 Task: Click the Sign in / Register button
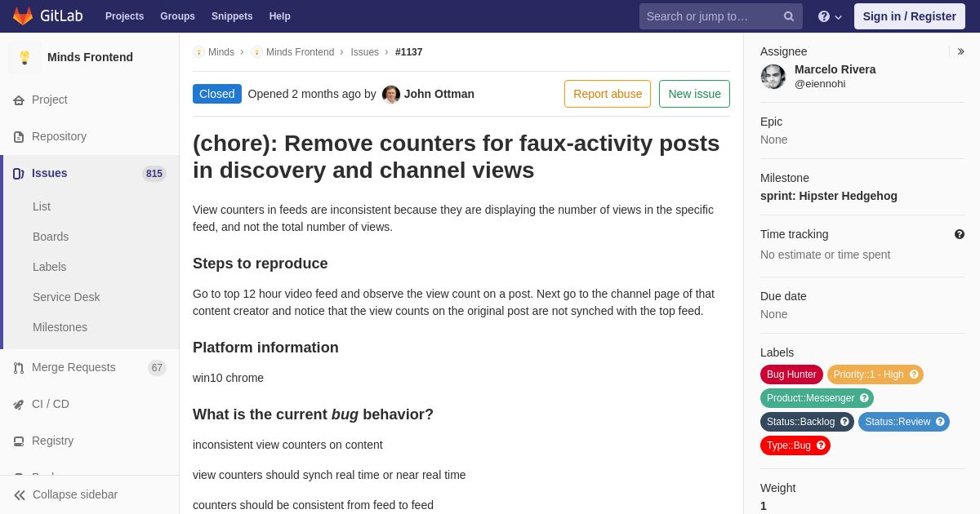click(x=910, y=16)
